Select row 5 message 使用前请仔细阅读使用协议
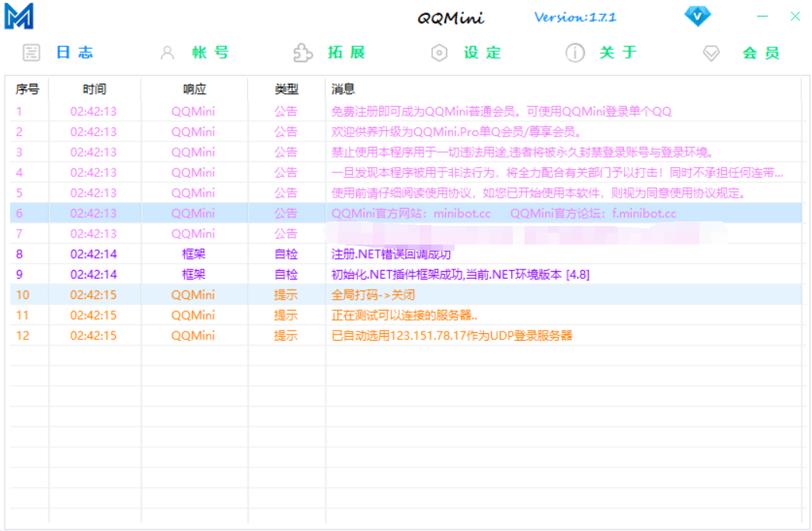Image resolution: width=812 pixels, height=531 pixels. 538,193
